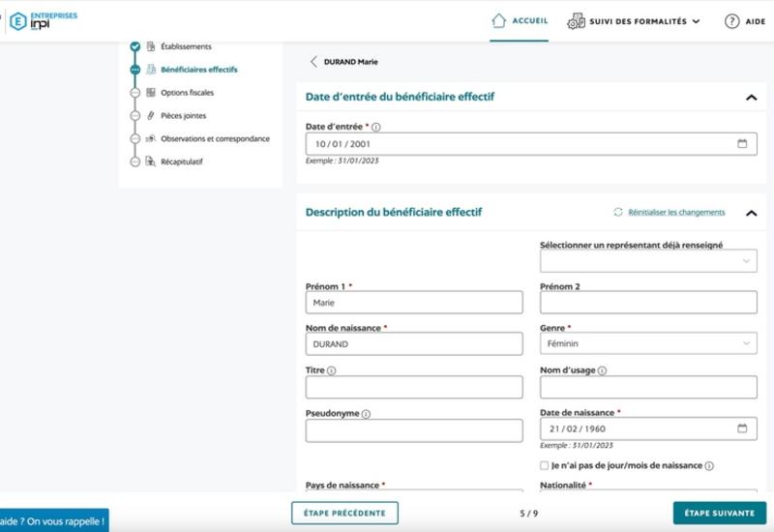This screenshot has height=532, width=774.
Task: Select Options fiscales in sidebar steps
Action: 187,93
